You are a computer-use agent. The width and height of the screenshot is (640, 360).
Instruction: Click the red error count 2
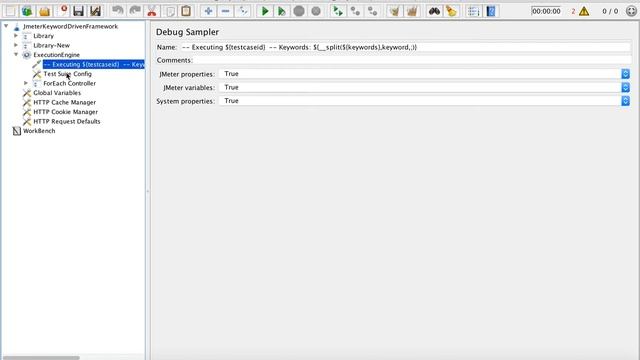(x=573, y=11)
